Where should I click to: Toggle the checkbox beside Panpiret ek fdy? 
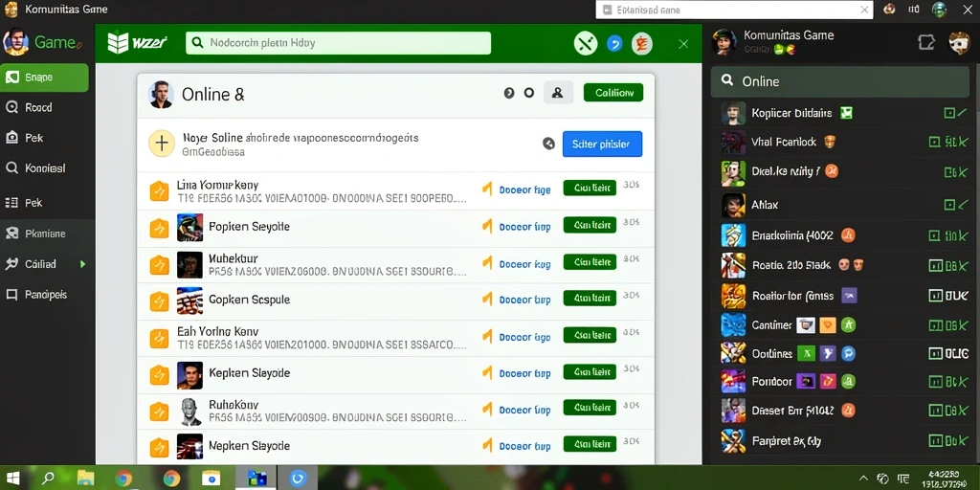(936, 440)
